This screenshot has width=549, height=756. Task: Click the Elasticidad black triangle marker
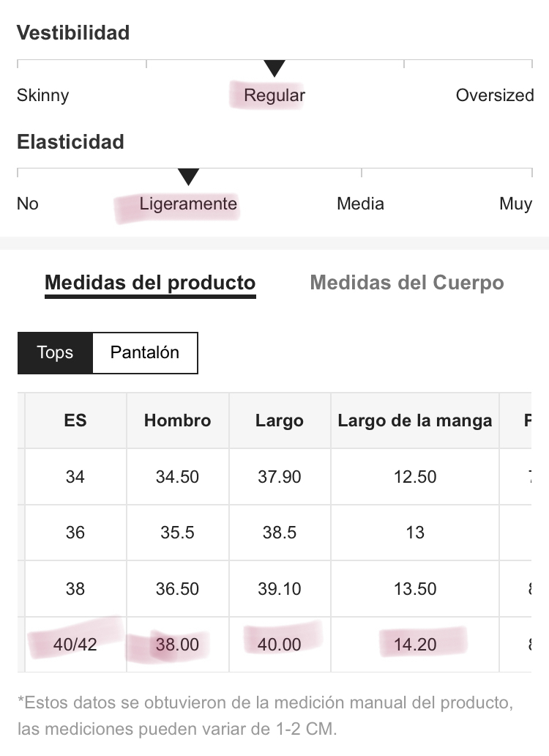click(x=188, y=177)
